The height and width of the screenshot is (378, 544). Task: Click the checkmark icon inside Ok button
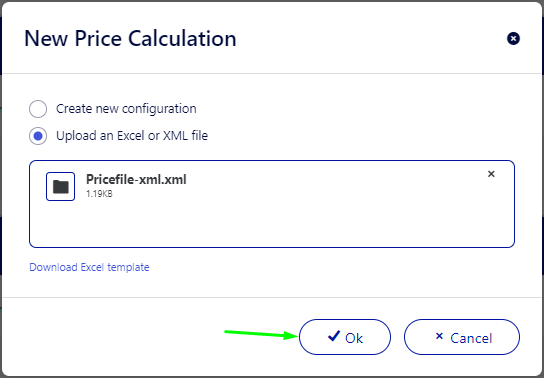pyautogui.click(x=334, y=336)
